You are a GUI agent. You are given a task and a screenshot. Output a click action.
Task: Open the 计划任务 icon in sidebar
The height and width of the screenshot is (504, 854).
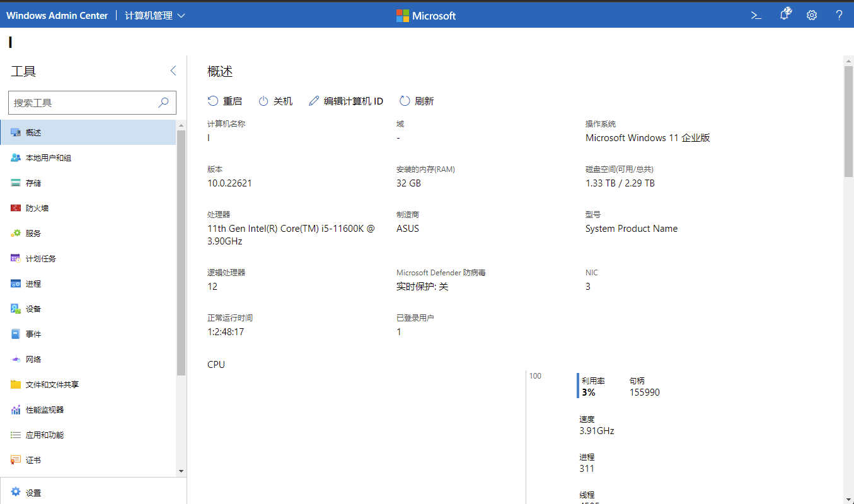tap(16, 258)
